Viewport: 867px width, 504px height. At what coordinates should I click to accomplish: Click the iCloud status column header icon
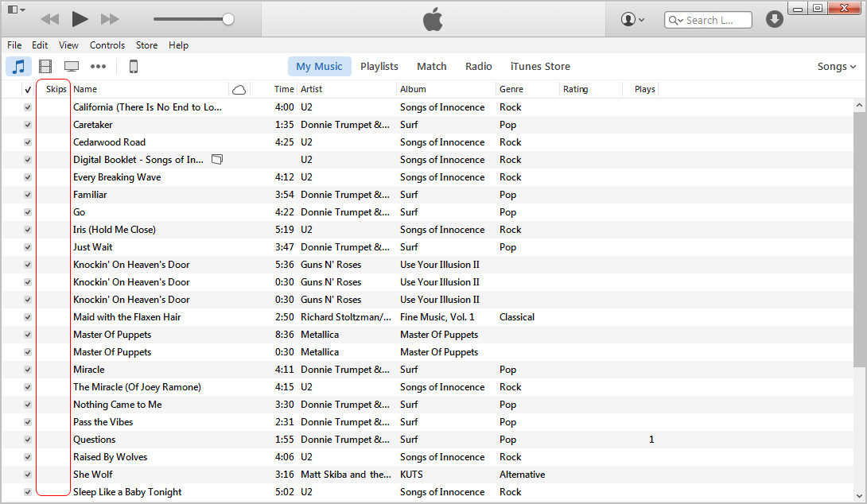pos(239,90)
